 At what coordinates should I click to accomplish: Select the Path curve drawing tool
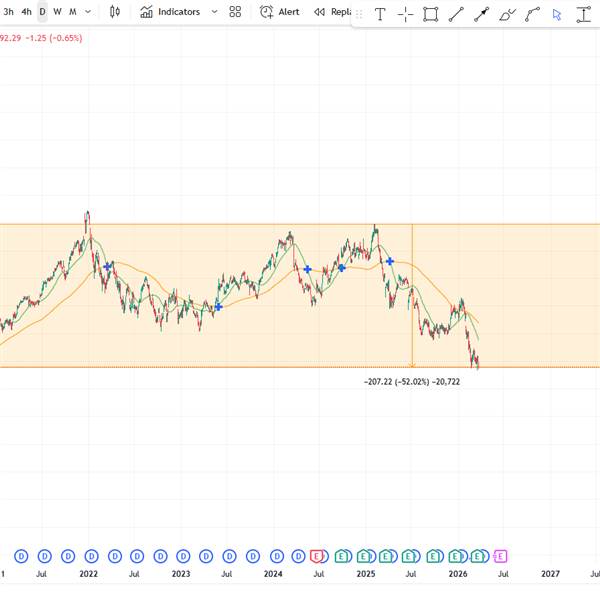(532, 15)
